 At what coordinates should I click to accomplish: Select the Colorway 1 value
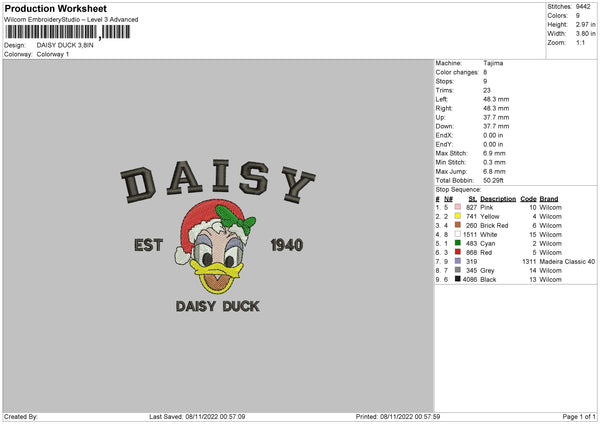pyautogui.click(x=53, y=54)
